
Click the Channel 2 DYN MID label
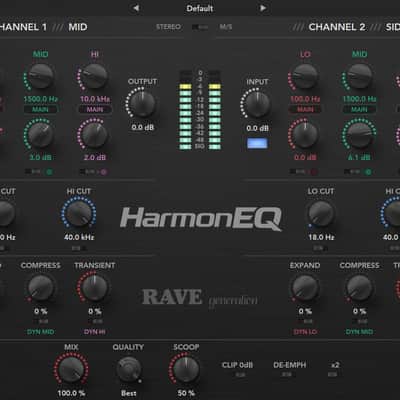pyautogui.click(x=359, y=332)
